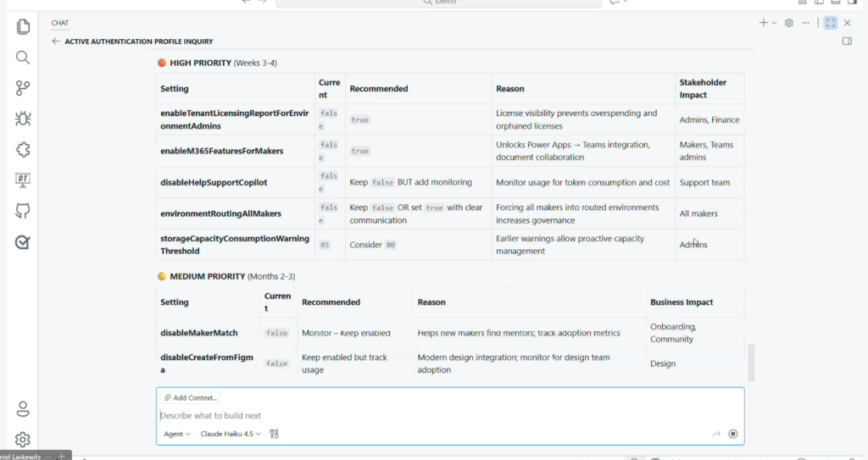The height and width of the screenshot is (460, 868).
Task: Open the Search view in the activity bar
Action: pyautogui.click(x=23, y=58)
